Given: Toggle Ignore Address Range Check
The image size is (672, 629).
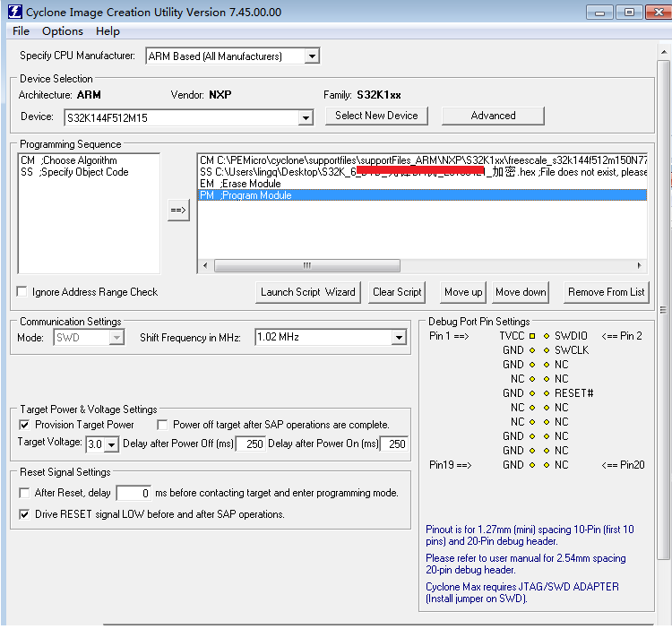Looking at the screenshot, I should tap(22, 292).
